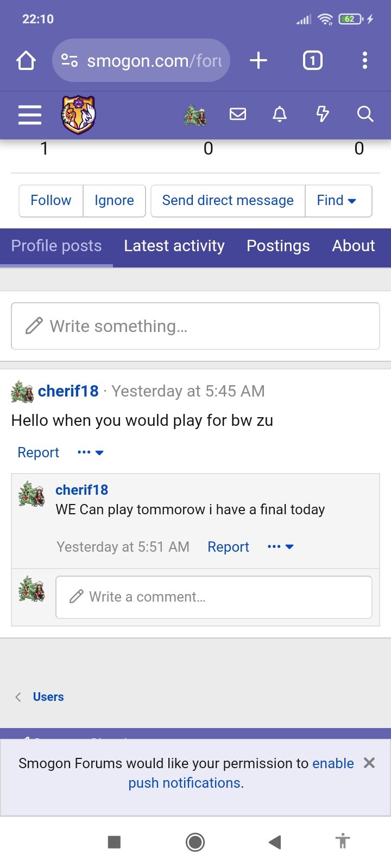This screenshot has width=391, height=868.
Task: Open the inbox envelope icon
Action: point(238,114)
